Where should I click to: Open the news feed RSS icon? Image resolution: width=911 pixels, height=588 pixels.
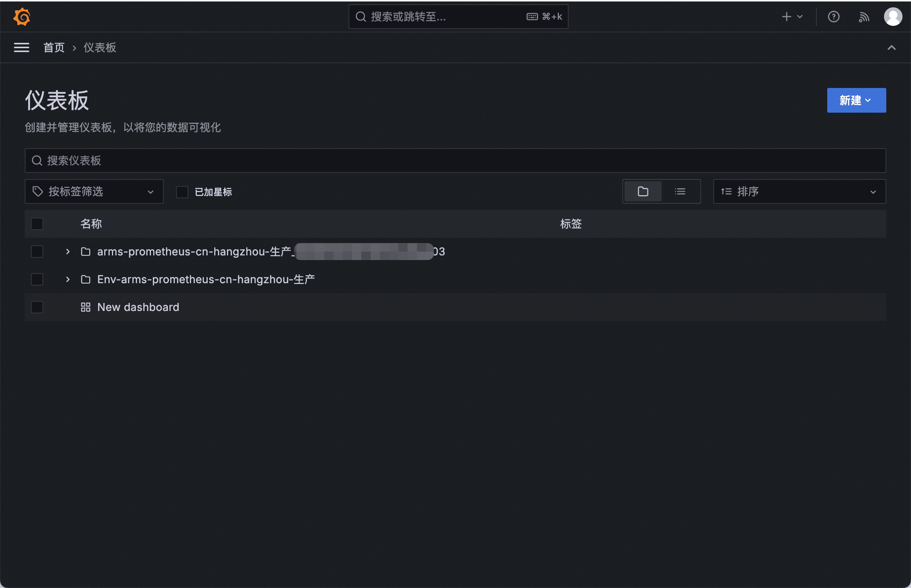[864, 17]
